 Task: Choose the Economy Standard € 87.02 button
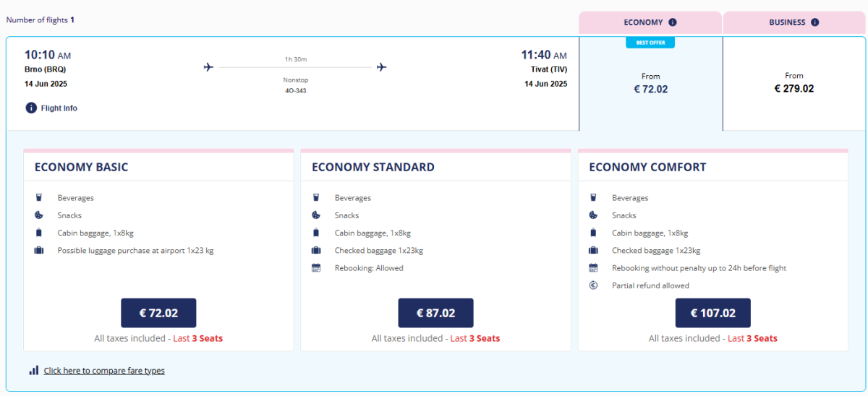435,313
